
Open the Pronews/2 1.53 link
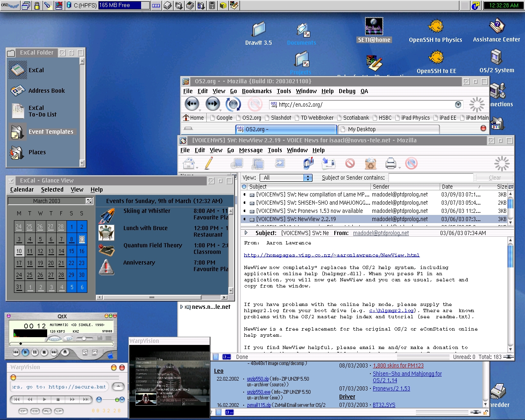pos(391,388)
